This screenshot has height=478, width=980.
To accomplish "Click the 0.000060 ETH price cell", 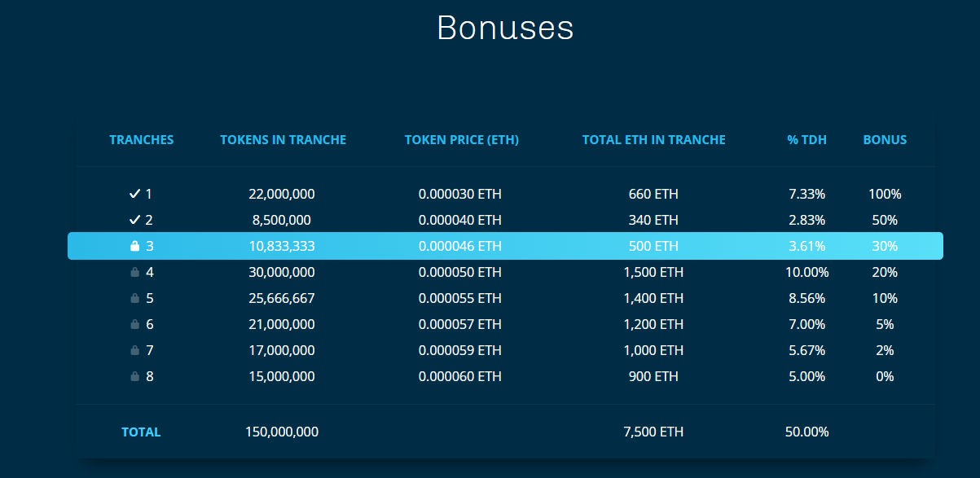I will click(x=460, y=376).
